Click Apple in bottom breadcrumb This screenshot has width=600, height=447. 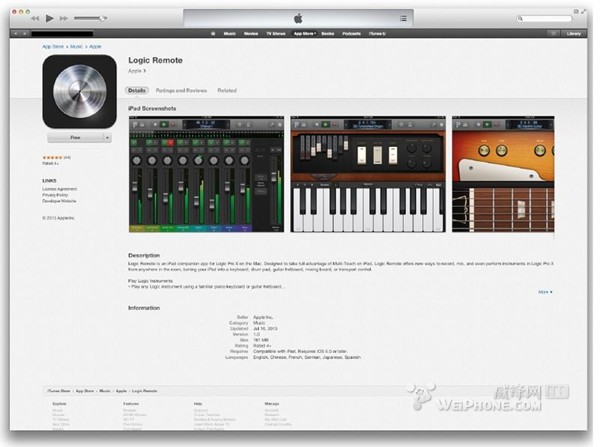[x=121, y=391]
